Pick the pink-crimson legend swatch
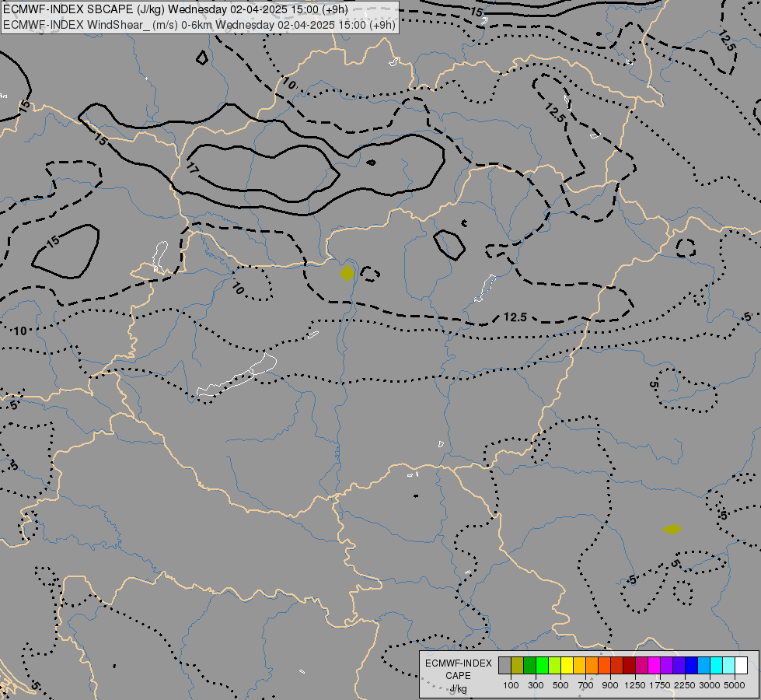The image size is (761, 700). tap(641, 666)
